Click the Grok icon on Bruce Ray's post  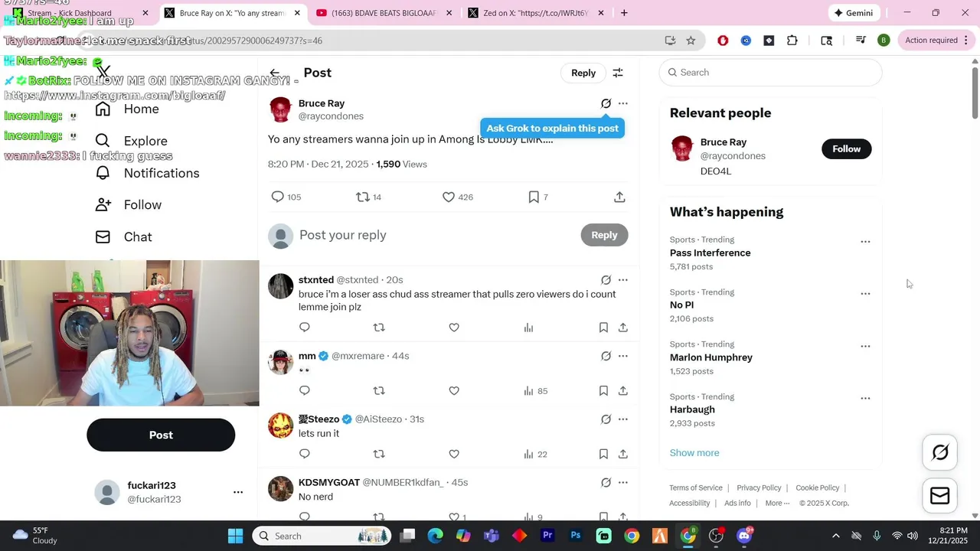click(x=606, y=103)
